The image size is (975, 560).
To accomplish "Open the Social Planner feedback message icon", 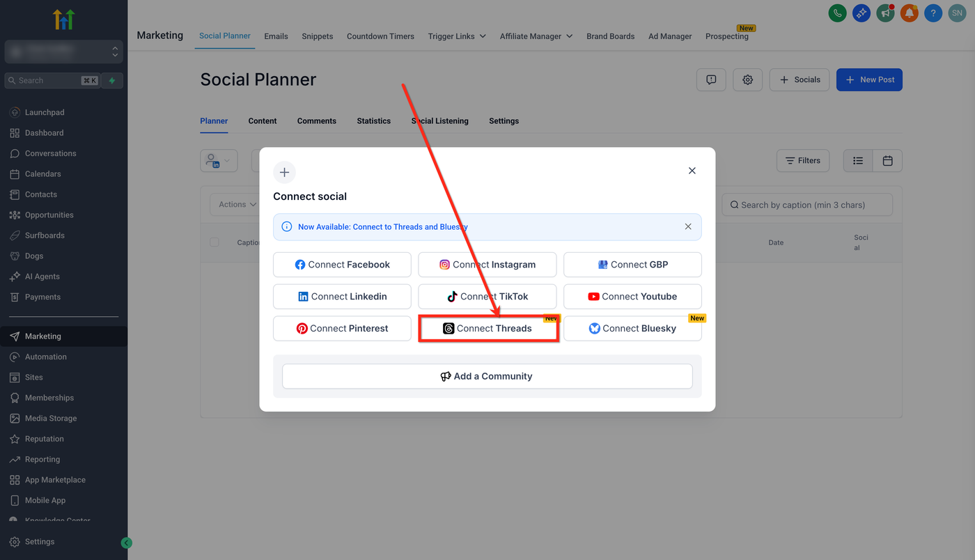I will tap(711, 79).
